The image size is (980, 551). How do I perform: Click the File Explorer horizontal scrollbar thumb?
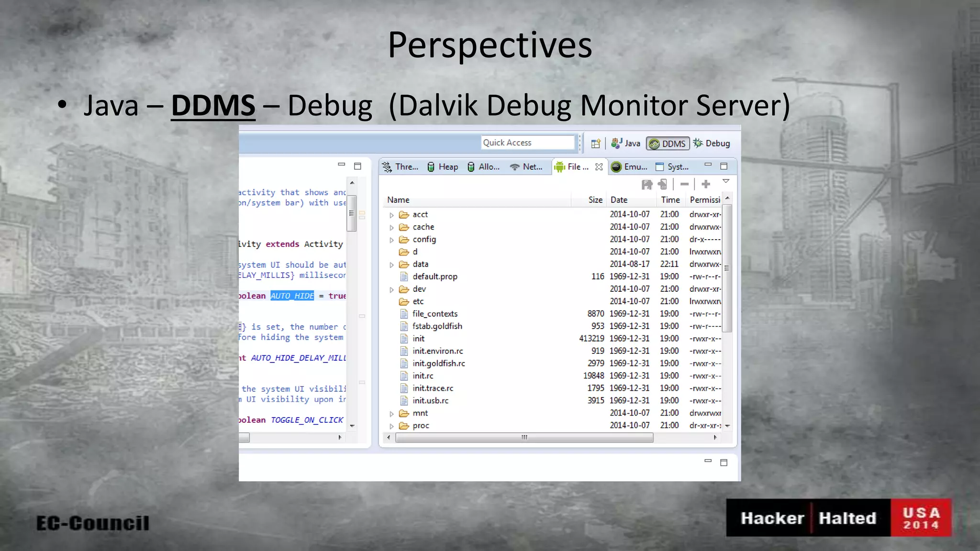coord(524,438)
